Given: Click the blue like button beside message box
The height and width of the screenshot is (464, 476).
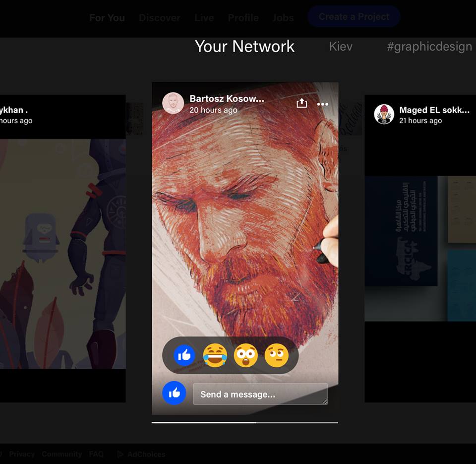Looking at the screenshot, I should pos(174,394).
